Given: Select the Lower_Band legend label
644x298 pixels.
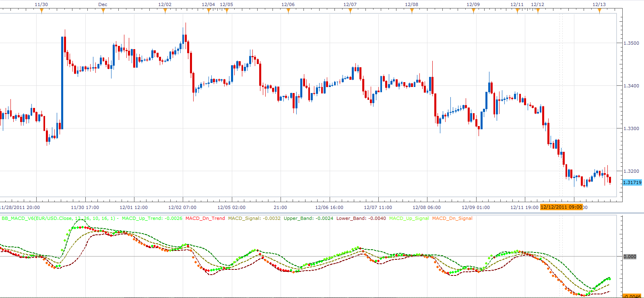Looking at the screenshot, I should point(361,218).
